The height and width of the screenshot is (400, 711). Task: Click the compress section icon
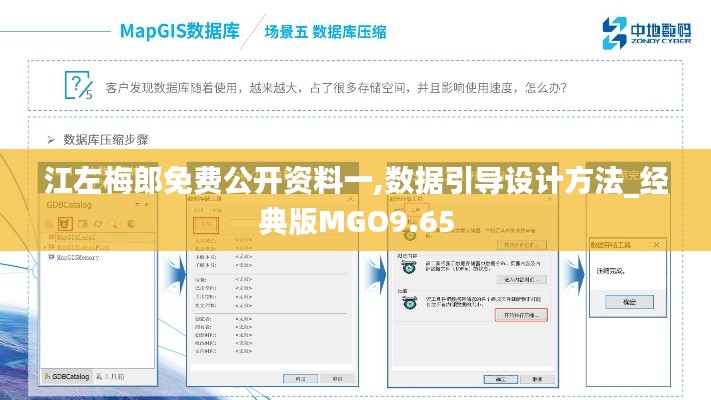point(409,302)
